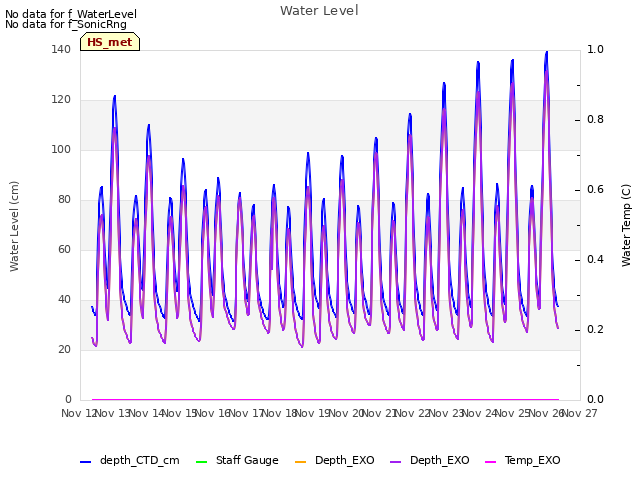
Task: Toggle the Staff Gauge legend entry
Action: point(237,460)
